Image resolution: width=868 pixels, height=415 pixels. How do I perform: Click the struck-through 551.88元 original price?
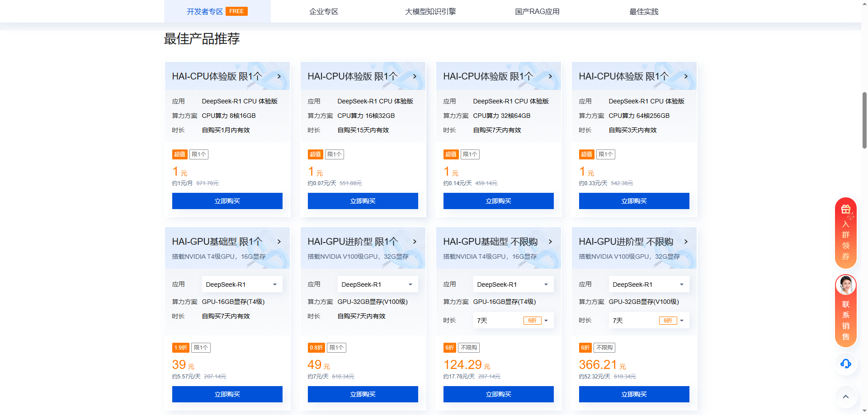pyautogui.click(x=351, y=183)
